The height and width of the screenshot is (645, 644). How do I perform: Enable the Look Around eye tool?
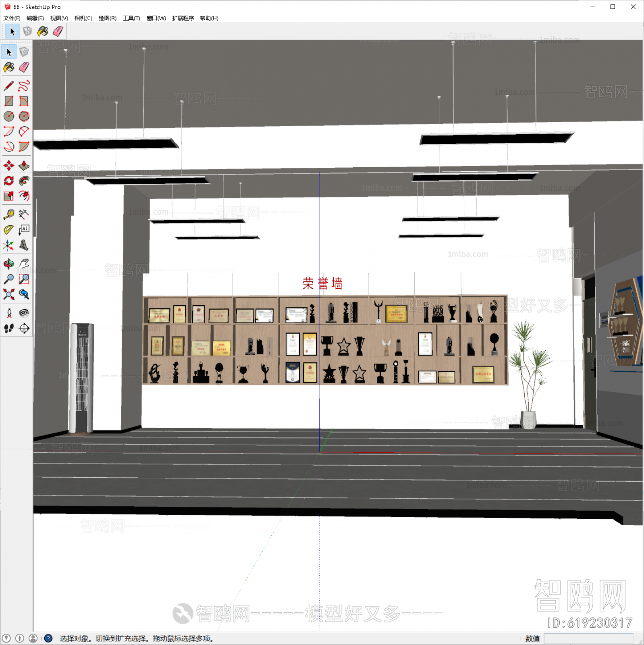[24, 313]
